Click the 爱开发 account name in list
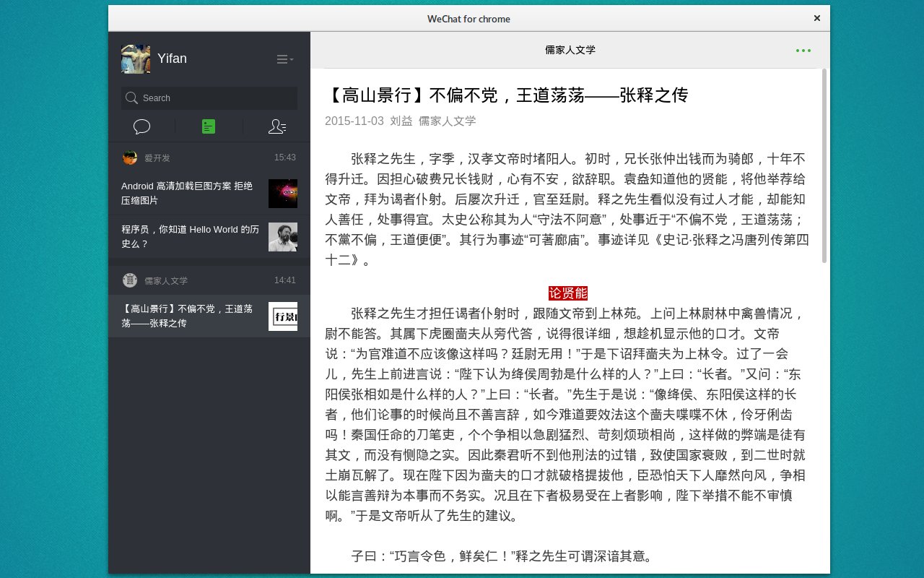The image size is (924, 578). [157, 158]
